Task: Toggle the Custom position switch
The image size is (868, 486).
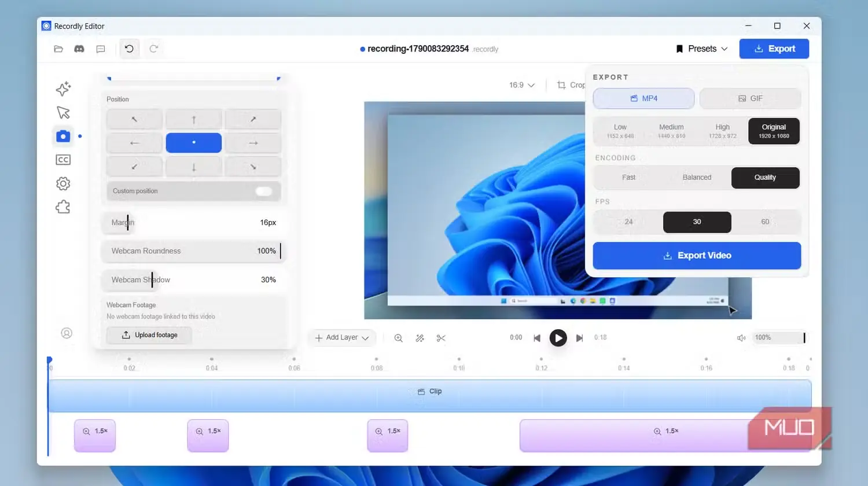Action: pos(264,191)
